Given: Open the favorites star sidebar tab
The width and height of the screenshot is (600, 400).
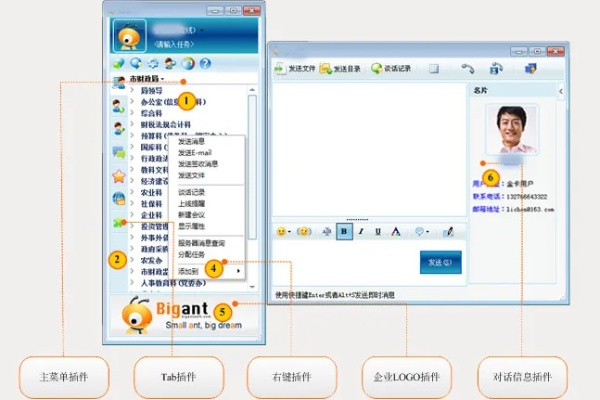Looking at the screenshot, I should [119, 176].
